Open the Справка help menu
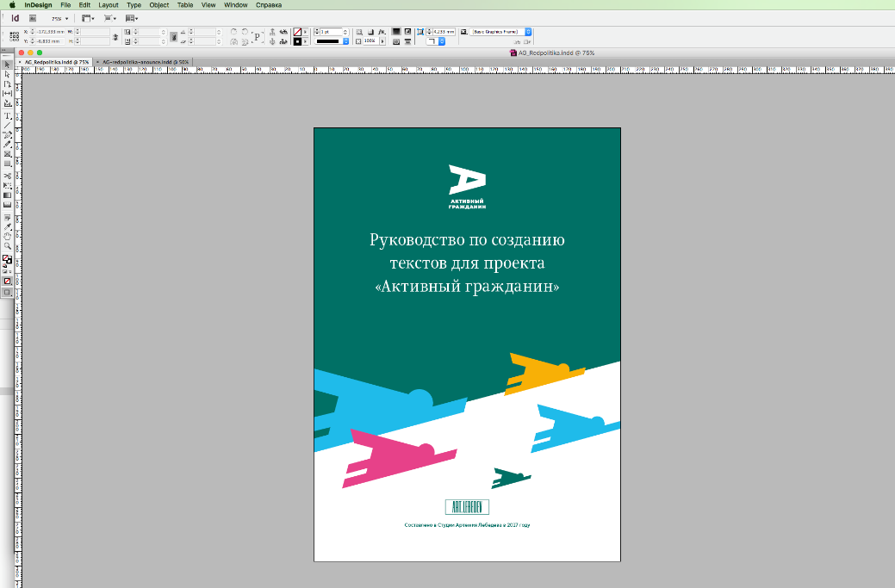The image size is (895, 588). 269,4
